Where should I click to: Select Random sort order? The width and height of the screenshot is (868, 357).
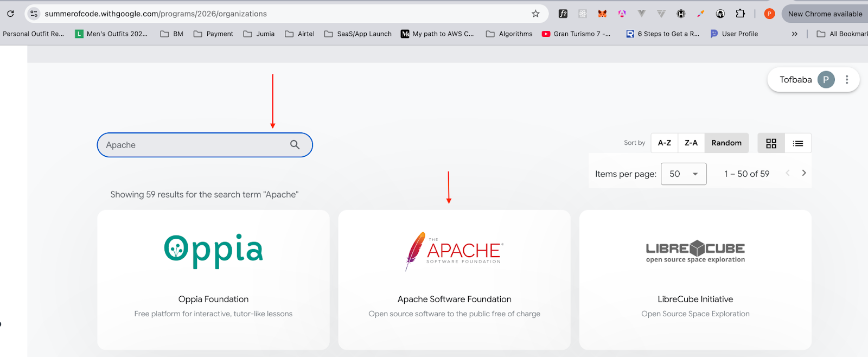(726, 143)
